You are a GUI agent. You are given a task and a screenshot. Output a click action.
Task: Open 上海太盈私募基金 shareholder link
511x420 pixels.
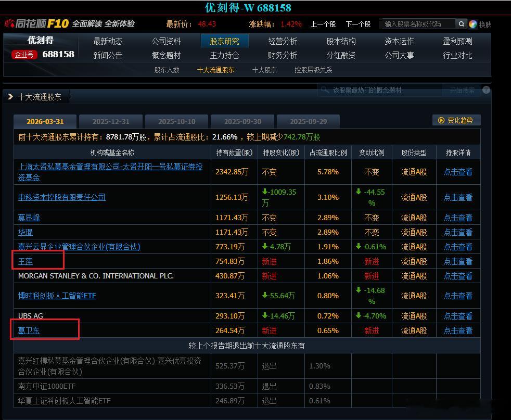tap(110, 172)
